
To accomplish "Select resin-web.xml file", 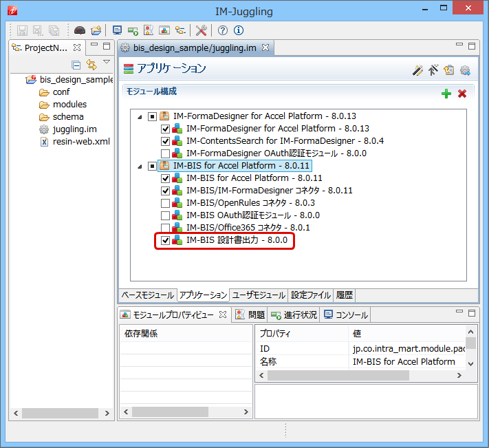I will pos(75,141).
